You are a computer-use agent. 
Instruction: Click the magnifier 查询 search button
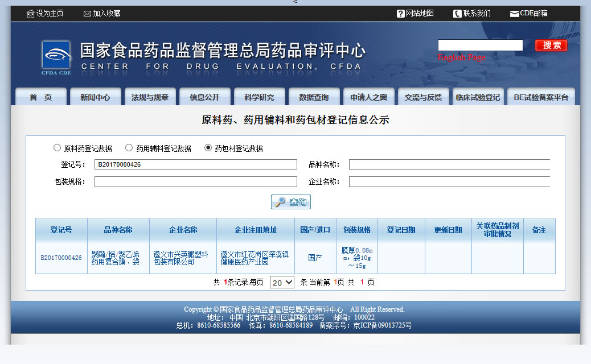pos(291,202)
